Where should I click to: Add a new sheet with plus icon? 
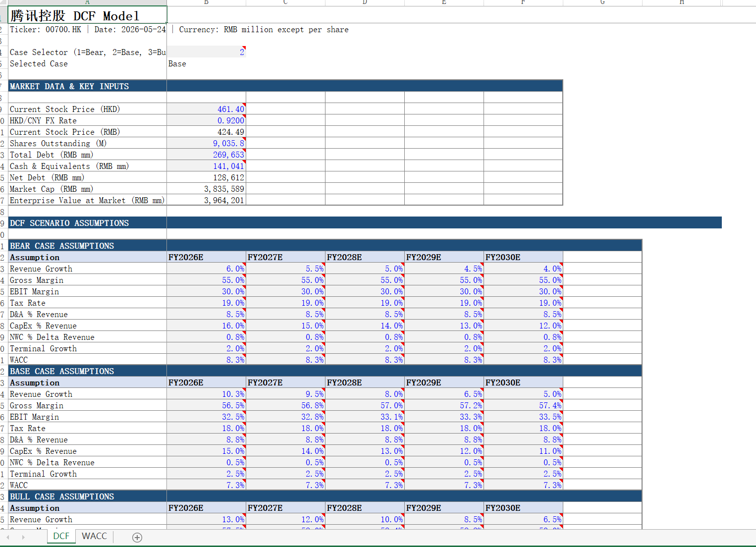[137, 537]
